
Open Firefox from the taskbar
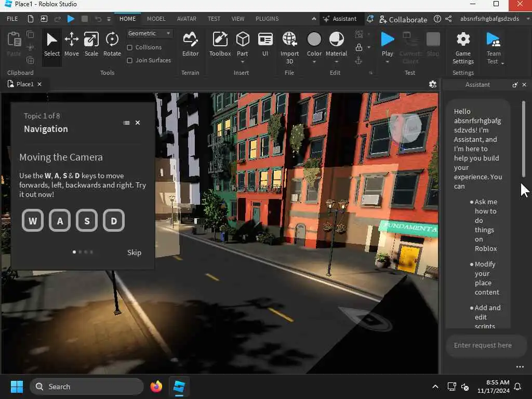point(156,387)
